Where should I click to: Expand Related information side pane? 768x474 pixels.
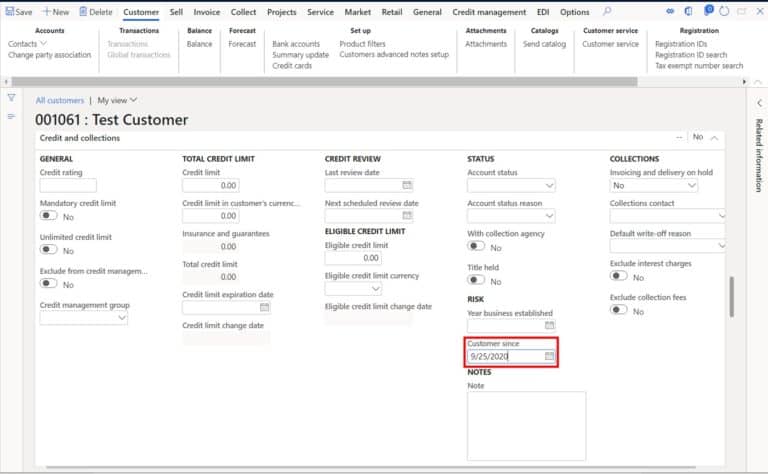759,103
